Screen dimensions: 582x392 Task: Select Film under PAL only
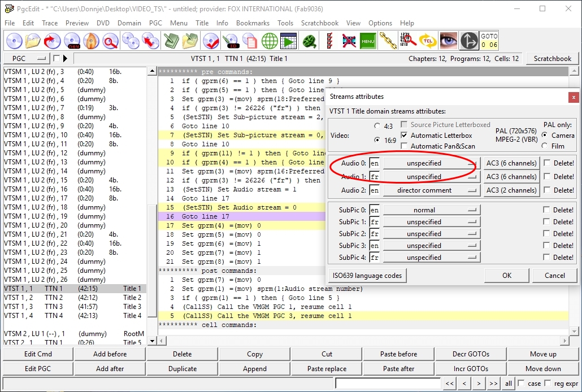pos(545,146)
